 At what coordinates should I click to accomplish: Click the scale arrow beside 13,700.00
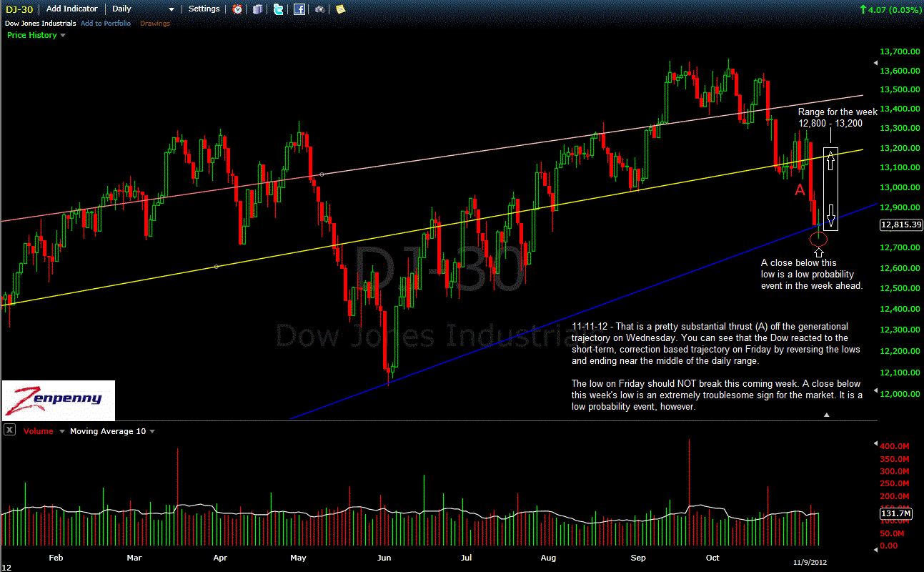876,64
